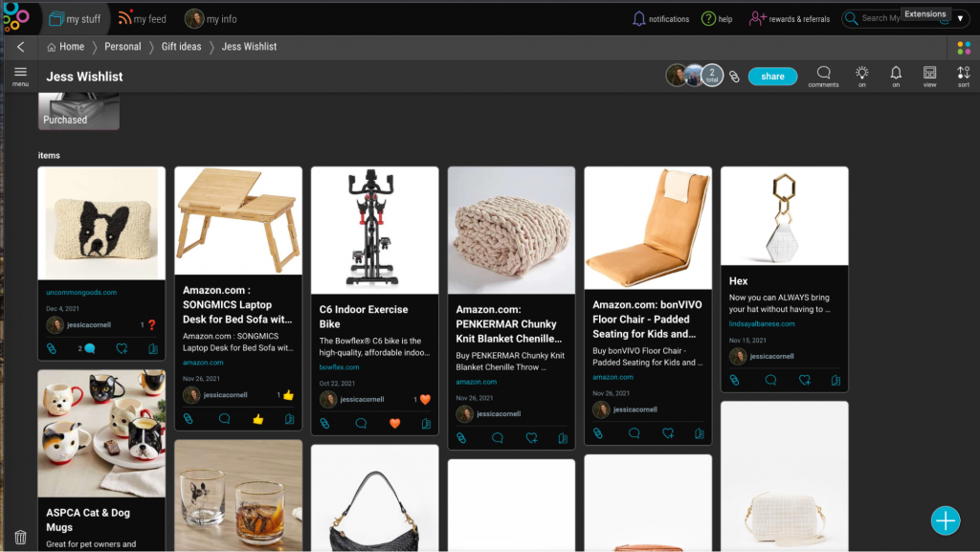Image resolution: width=980 pixels, height=552 pixels.
Task: Open notifications bell in top bar
Action: tap(638, 19)
